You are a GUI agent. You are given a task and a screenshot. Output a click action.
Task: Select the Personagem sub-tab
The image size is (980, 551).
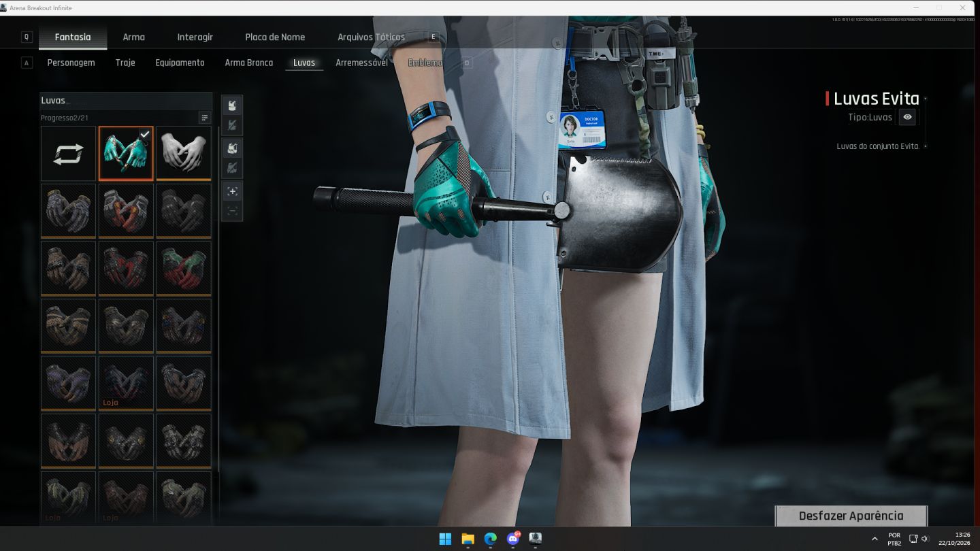click(71, 63)
